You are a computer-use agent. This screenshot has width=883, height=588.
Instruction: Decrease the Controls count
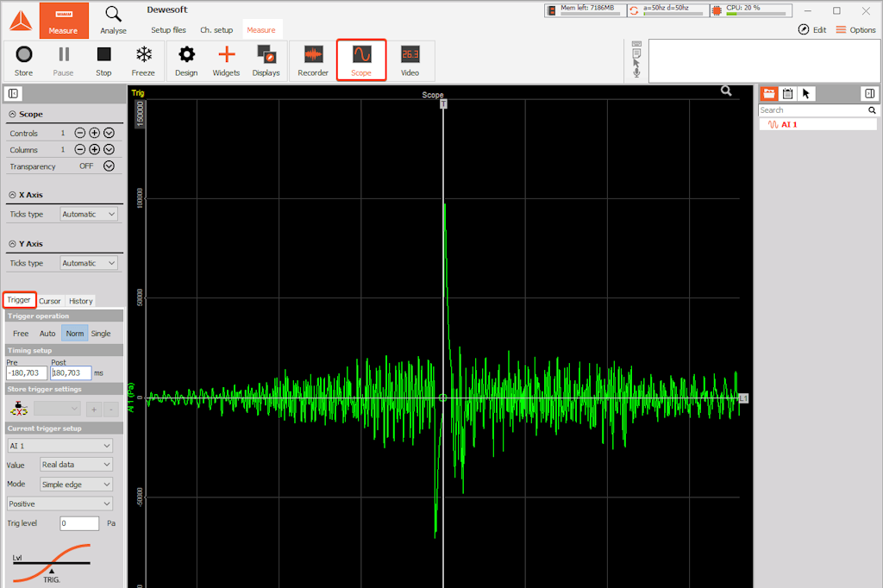(80, 133)
